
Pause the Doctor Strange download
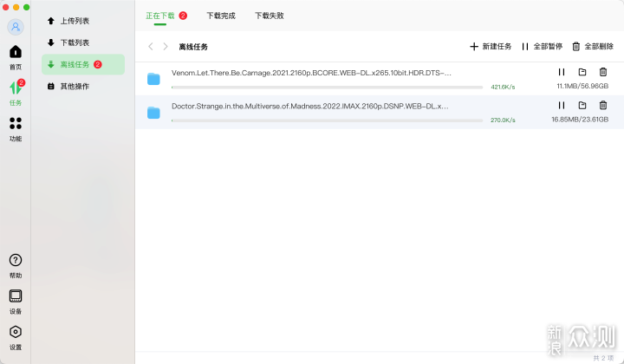[x=562, y=106]
